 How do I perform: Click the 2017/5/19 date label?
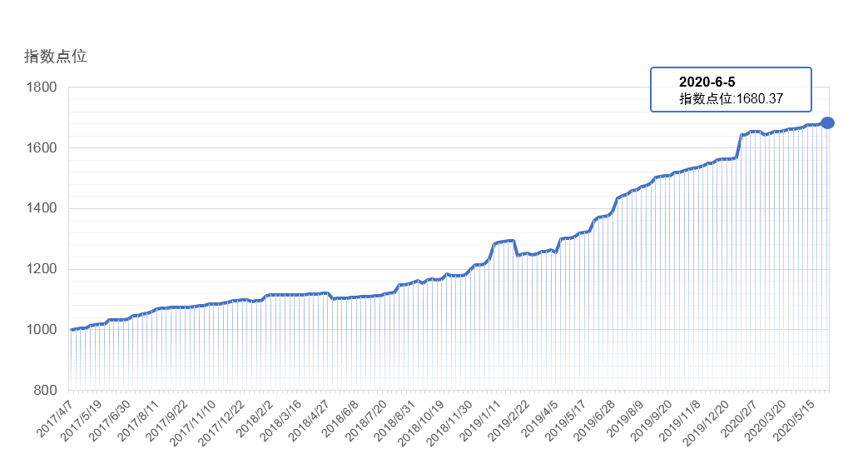point(81,420)
